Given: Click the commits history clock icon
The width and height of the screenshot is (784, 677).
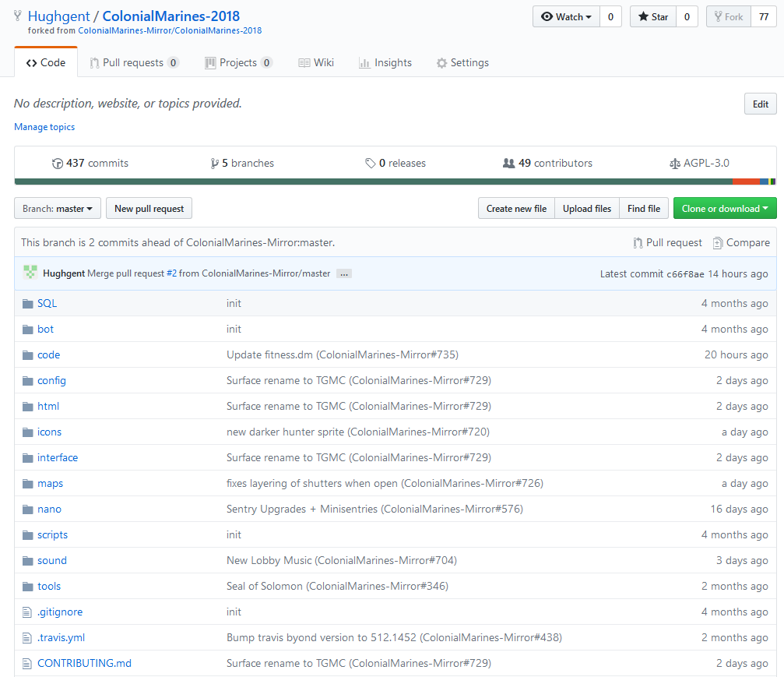Looking at the screenshot, I should click(x=58, y=164).
